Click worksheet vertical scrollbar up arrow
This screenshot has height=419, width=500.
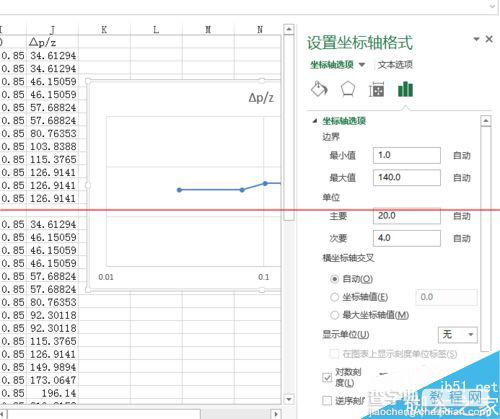pyautogui.click(x=289, y=29)
